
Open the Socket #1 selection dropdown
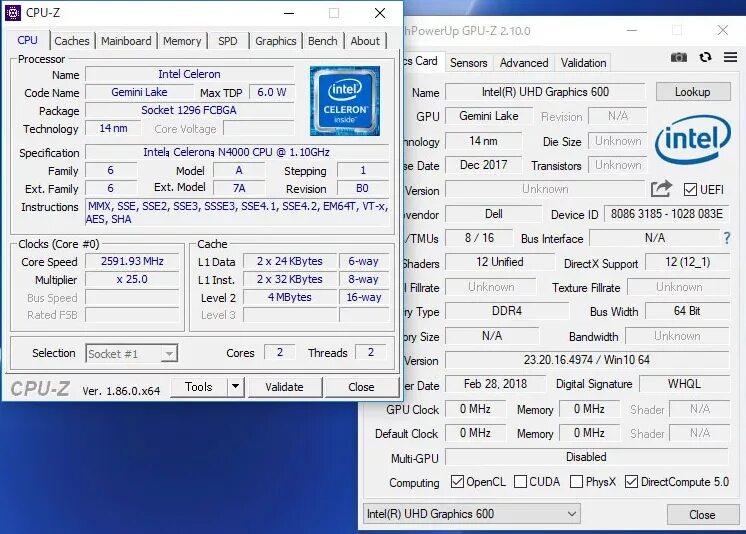pos(131,354)
